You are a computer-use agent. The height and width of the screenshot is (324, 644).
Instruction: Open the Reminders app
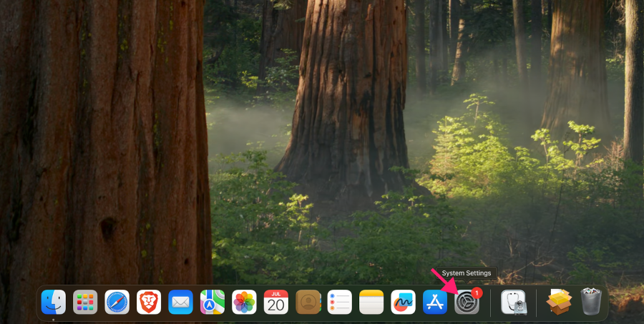[340, 302]
